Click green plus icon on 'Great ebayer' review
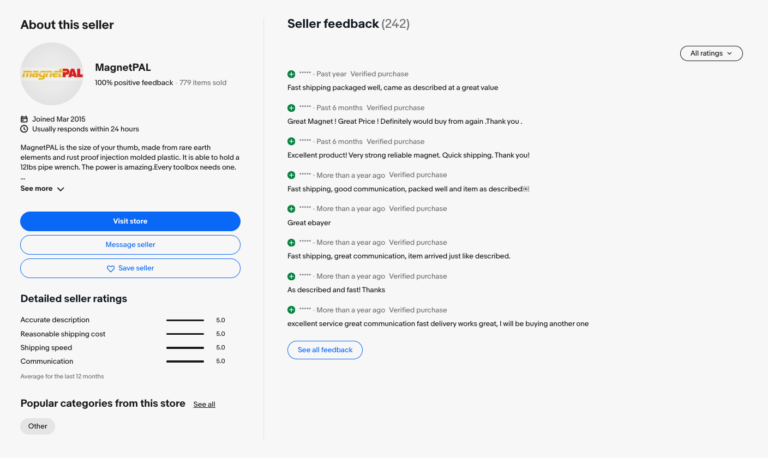This screenshot has width=768, height=458. click(x=291, y=209)
